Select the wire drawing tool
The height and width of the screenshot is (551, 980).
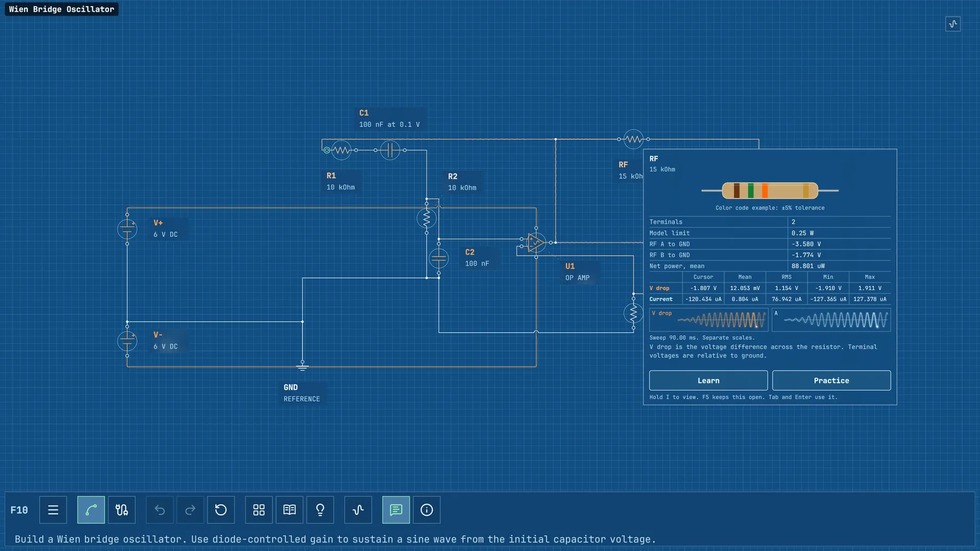[91, 510]
